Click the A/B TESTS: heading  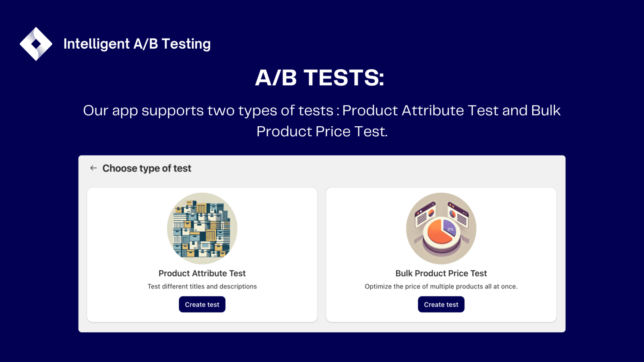click(x=320, y=78)
